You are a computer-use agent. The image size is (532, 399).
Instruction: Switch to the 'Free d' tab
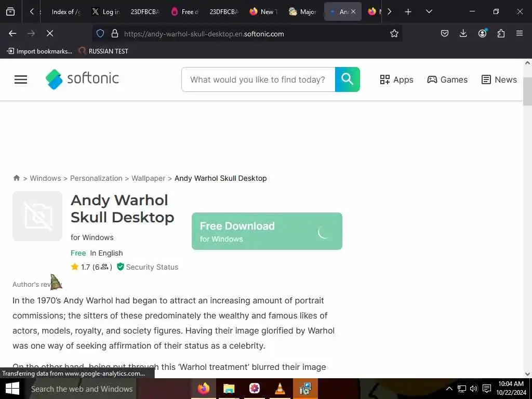185,11
